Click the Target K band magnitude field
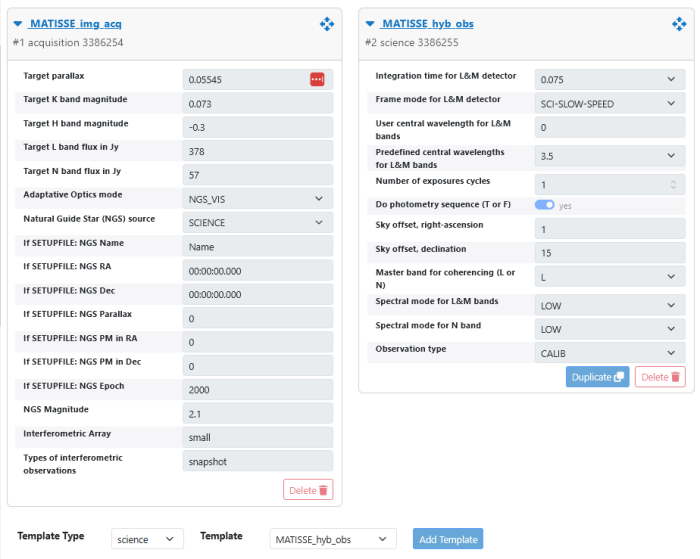 tap(258, 103)
